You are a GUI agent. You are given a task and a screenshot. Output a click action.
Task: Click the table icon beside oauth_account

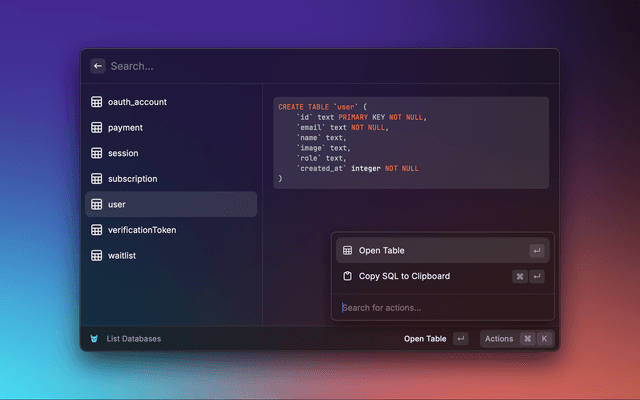click(x=97, y=102)
